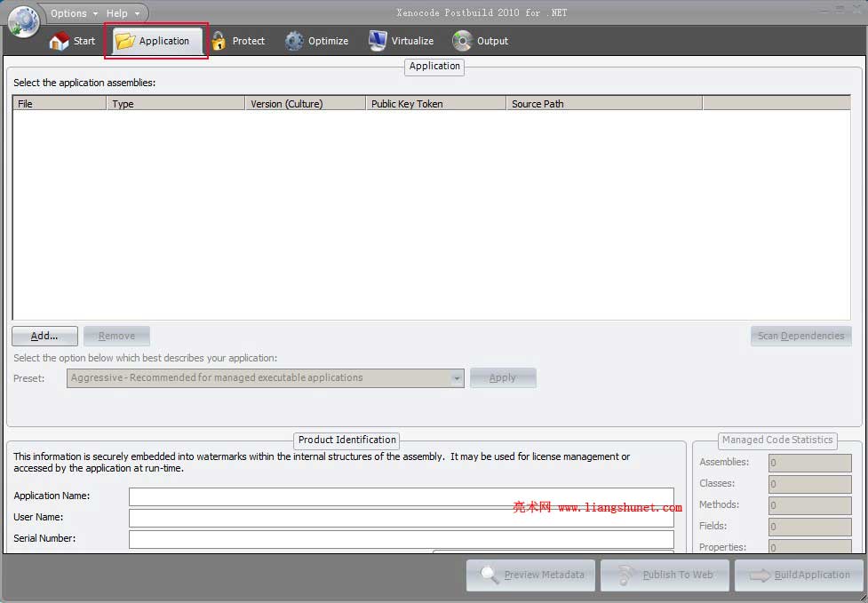The height and width of the screenshot is (603, 868).
Task: Click the Classes statistics field
Action: point(810,484)
